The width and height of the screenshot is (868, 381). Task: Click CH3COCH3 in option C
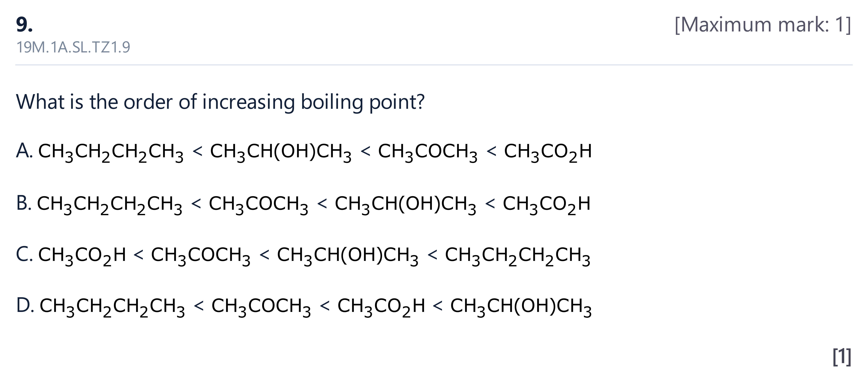click(200, 256)
